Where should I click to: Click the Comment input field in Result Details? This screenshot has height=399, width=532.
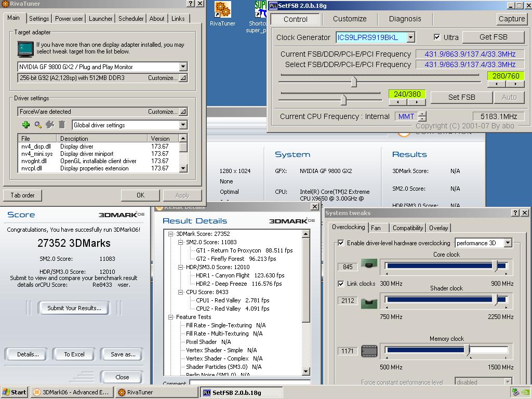250,382
